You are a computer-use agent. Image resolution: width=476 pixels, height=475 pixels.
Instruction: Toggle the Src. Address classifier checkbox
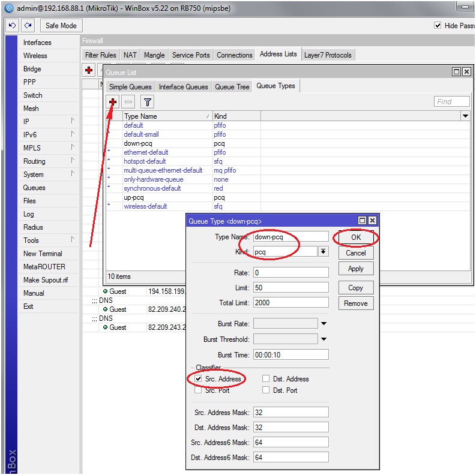(x=198, y=379)
